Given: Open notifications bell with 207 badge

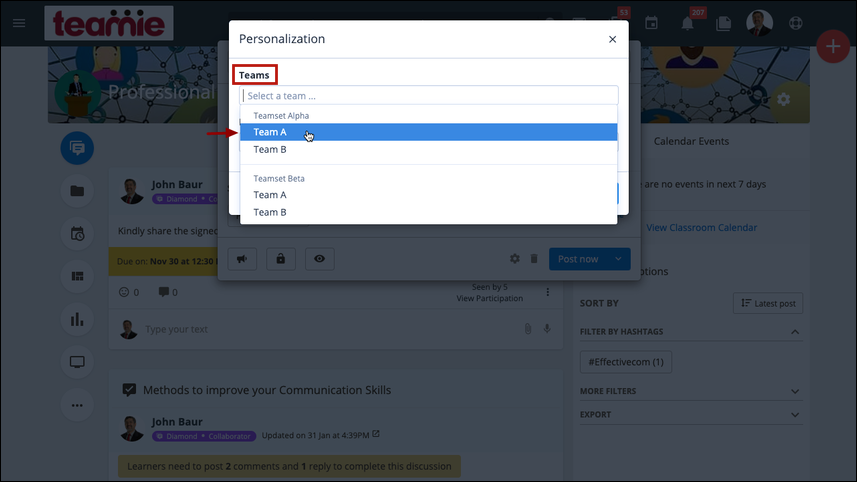Looking at the screenshot, I should coord(688,23).
